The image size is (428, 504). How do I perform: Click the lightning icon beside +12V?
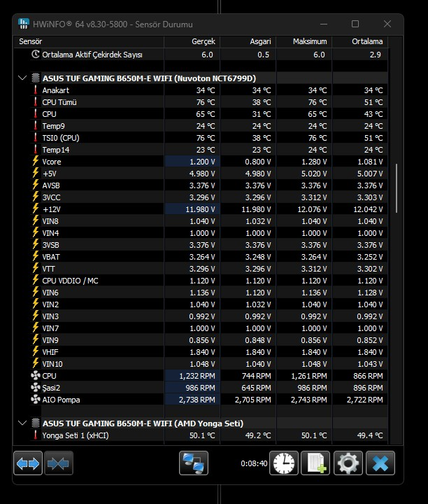36,209
